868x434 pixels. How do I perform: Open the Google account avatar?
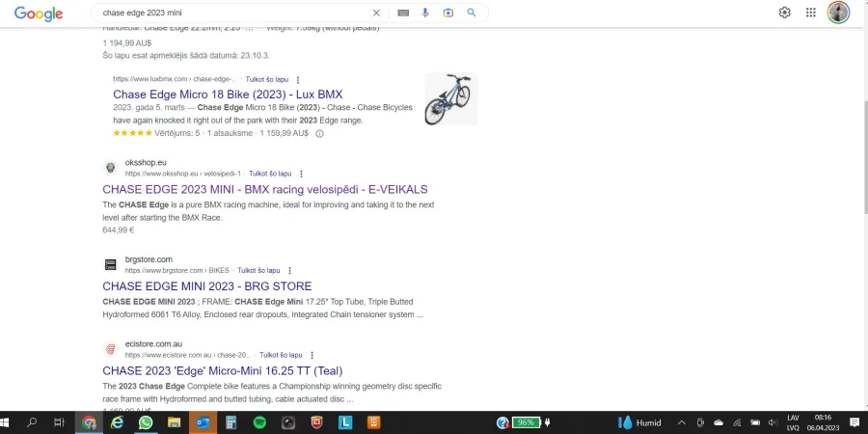(x=839, y=13)
